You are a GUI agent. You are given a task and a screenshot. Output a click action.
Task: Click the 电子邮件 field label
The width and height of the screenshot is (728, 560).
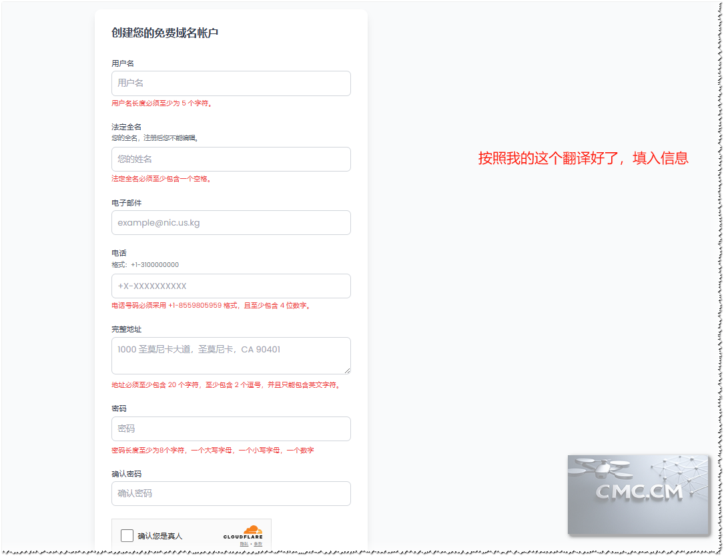point(126,203)
